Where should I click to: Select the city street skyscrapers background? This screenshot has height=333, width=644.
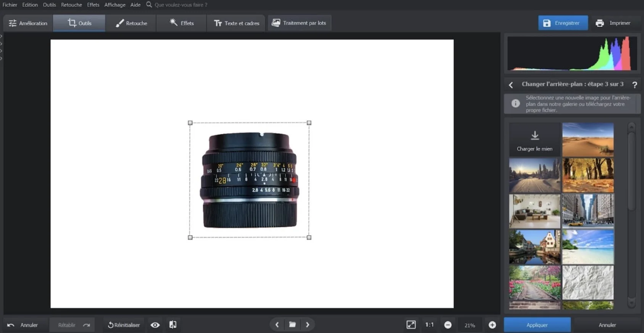coord(588,211)
